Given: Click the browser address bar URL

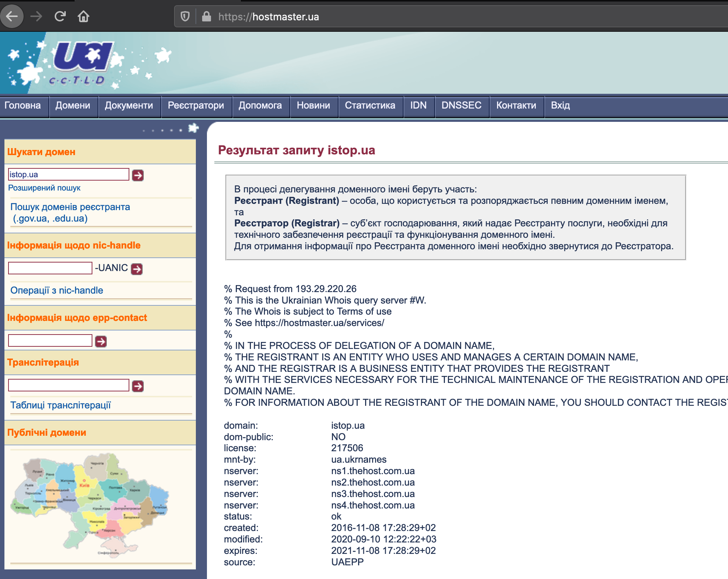Looking at the screenshot, I should [x=269, y=17].
